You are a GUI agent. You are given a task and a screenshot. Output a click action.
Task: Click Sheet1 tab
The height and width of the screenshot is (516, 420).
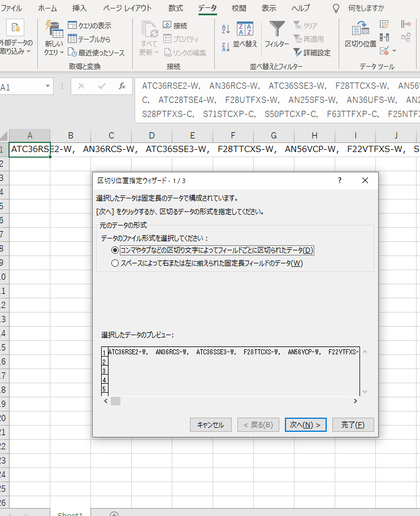pyautogui.click(x=70, y=513)
